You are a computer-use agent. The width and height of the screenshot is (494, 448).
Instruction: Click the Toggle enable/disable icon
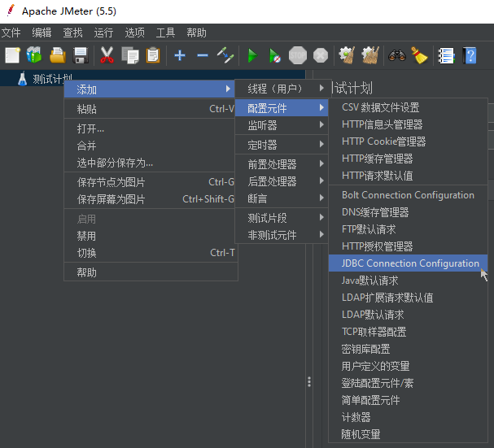tap(225, 55)
